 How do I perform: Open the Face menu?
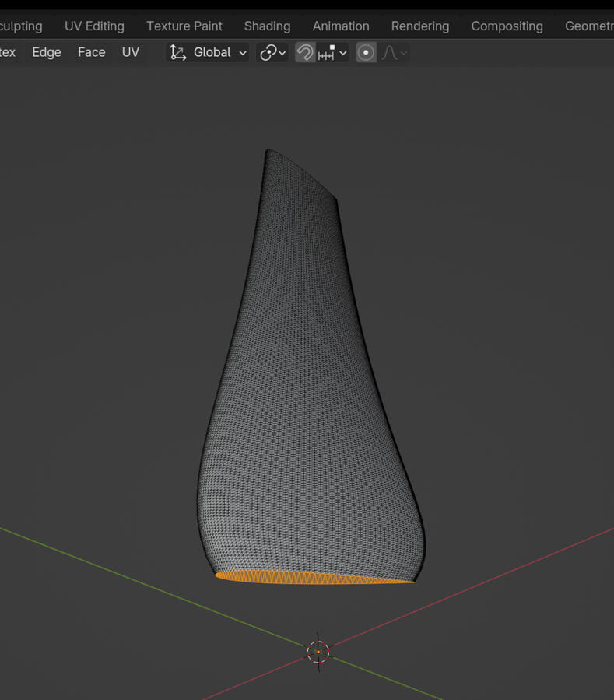(x=91, y=52)
